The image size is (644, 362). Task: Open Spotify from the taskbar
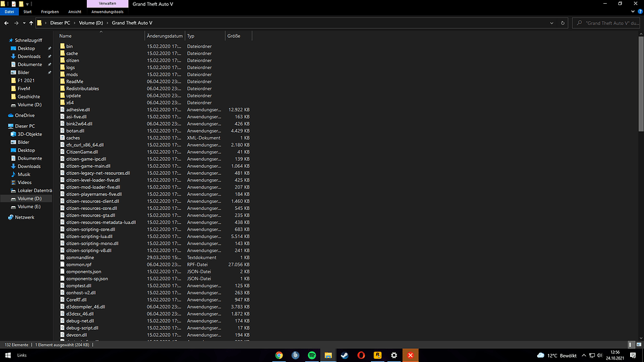pyautogui.click(x=312, y=355)
